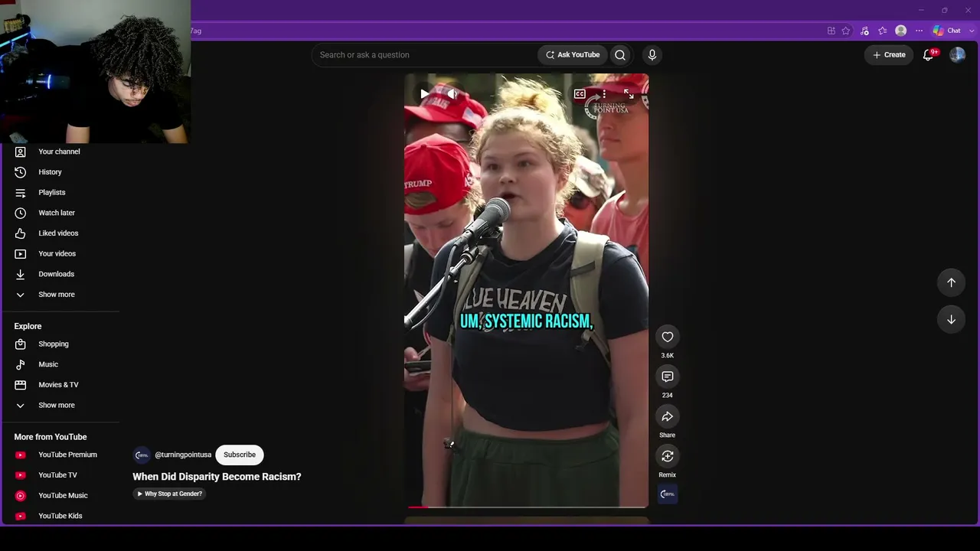Open the comments for this Short
Viewport: 980px width, 551px height.
pyautogui.click(x=668, y=377)
